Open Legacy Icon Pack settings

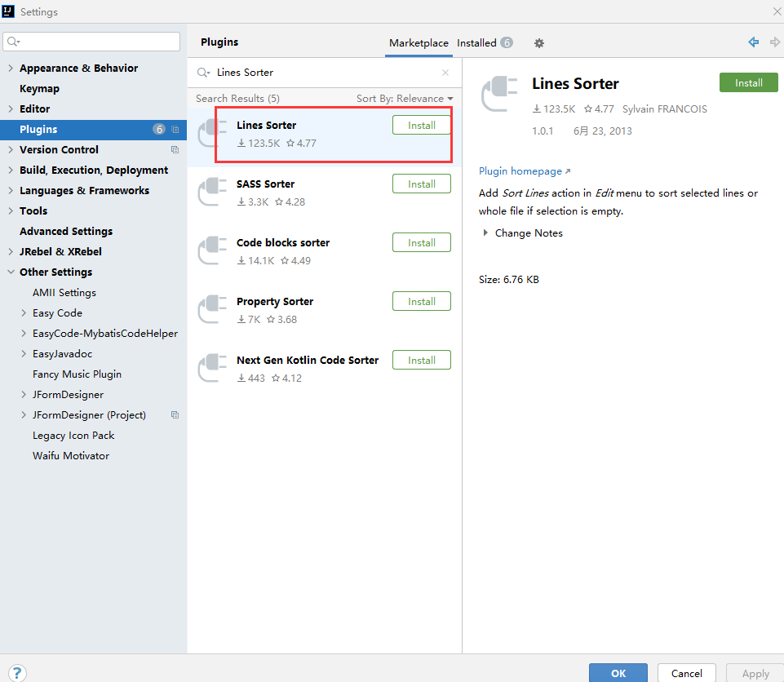[x=73, y=436]
